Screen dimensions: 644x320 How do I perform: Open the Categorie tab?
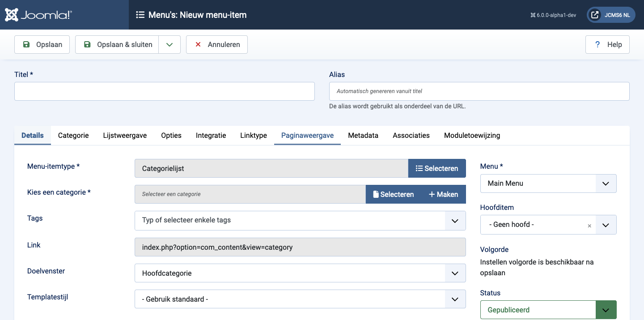(73, 136)
